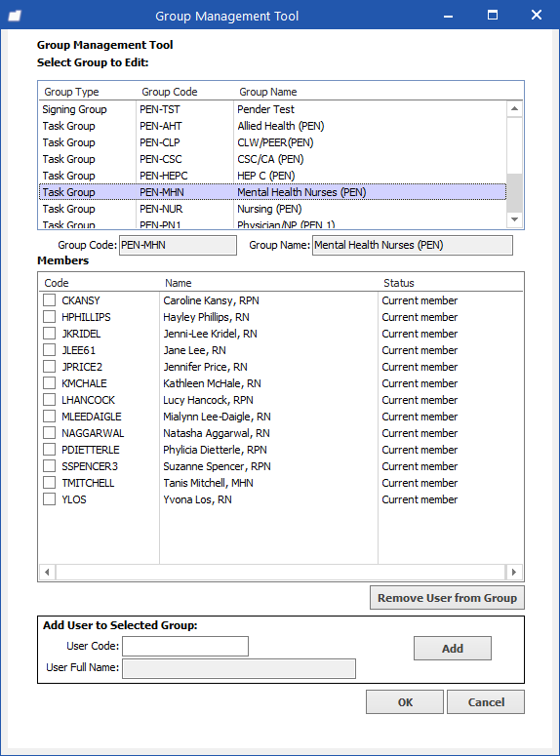Click the Group Code field showing PEN-MHN
The image size is (560, 756).
(x=178, y=245)
